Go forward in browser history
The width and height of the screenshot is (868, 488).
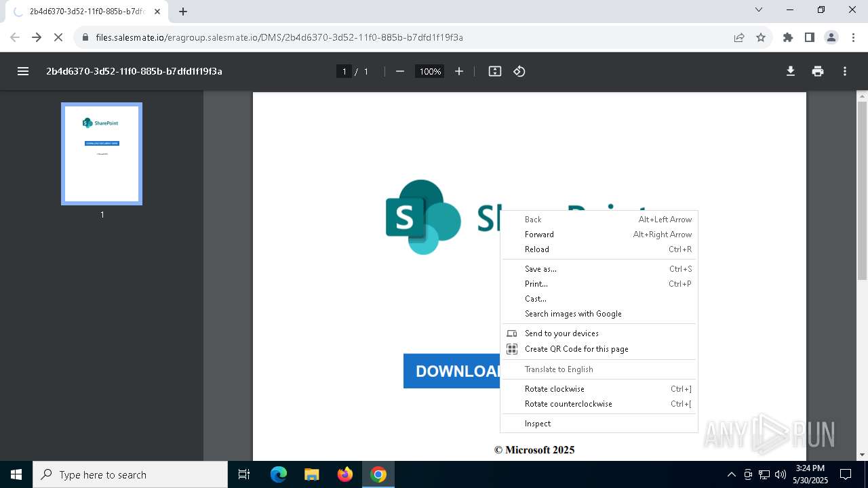coord(37,37)
